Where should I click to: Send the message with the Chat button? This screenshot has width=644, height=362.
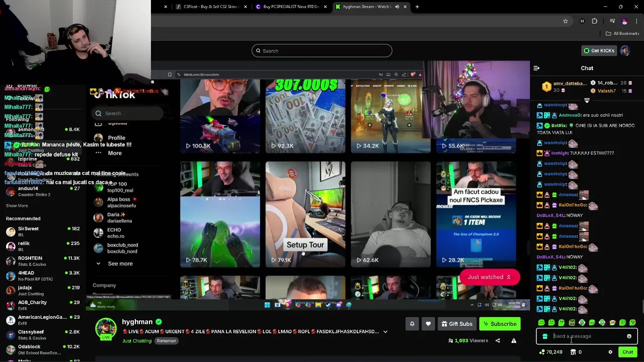627,352
